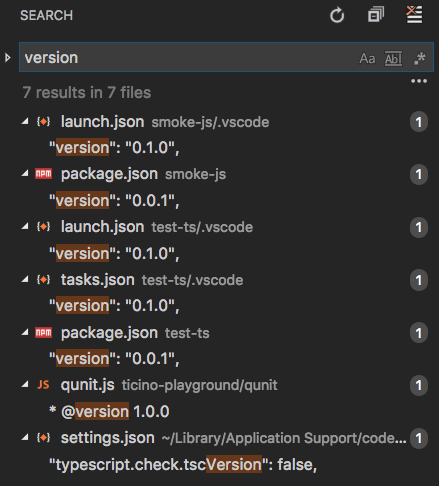Refresh the search results

point(337,15)
